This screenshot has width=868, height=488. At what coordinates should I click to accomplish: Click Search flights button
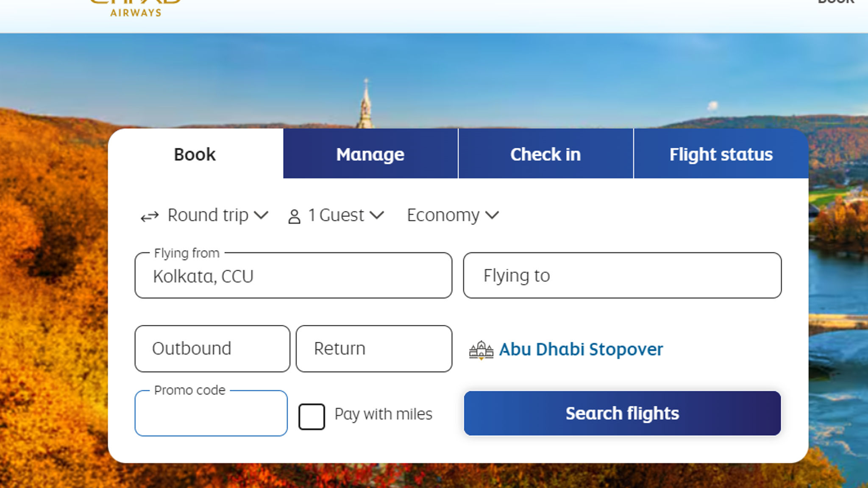pos(622,413)
